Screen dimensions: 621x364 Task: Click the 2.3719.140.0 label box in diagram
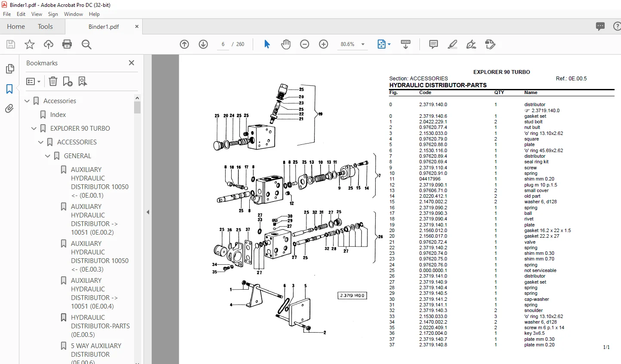coord(352,296)
